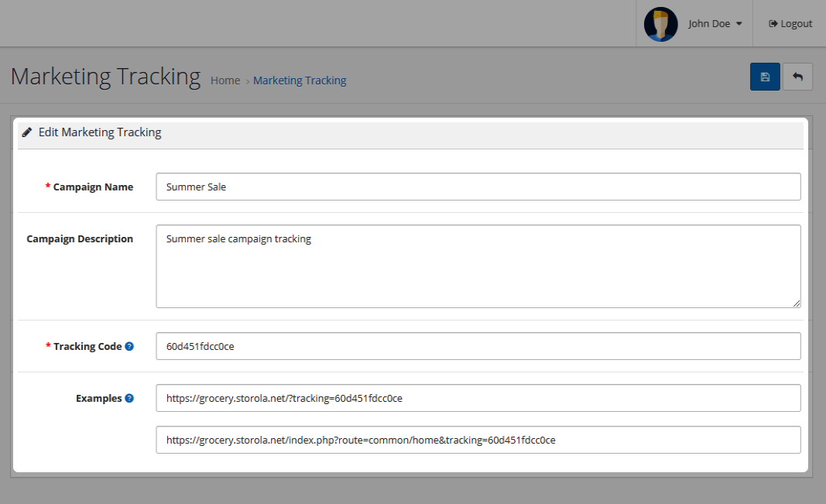Click the help icon next to Examples
The height and width of the screenshot is (504, 826).
(x=129, y=398)
